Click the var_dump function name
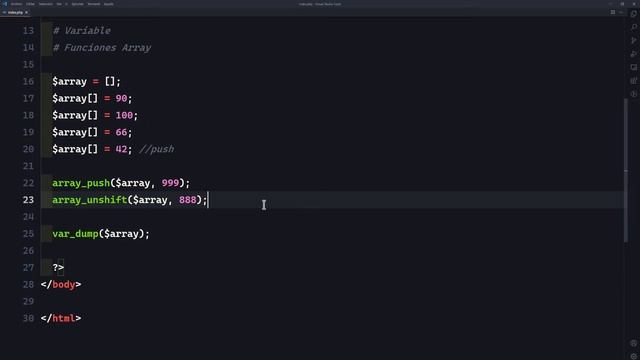 [x=75, y=233]
